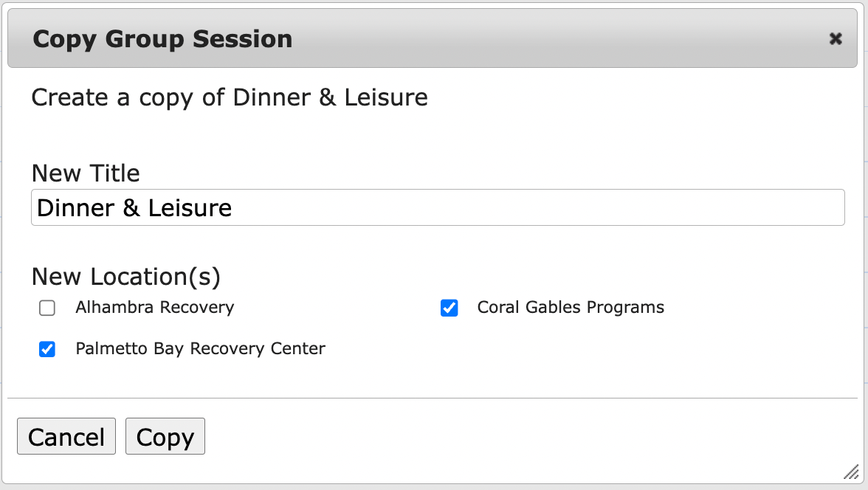Uncheck the Coral Gables Programs checkbox
The image size is (868, 490).
(449, 308)
